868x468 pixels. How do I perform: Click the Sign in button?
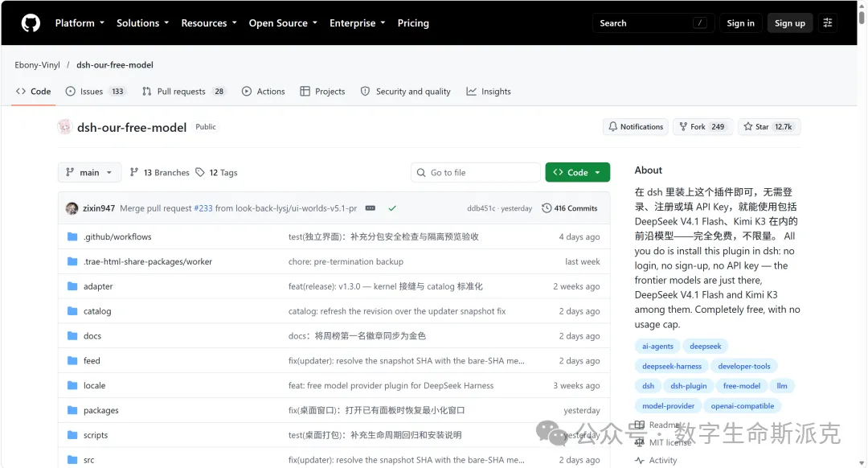(x=740, y=23)
